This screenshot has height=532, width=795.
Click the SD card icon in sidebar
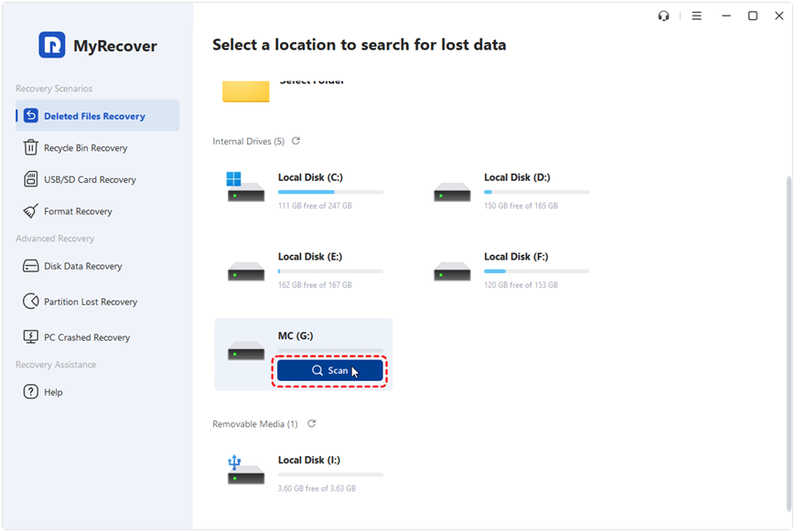(x=30, y=179)
